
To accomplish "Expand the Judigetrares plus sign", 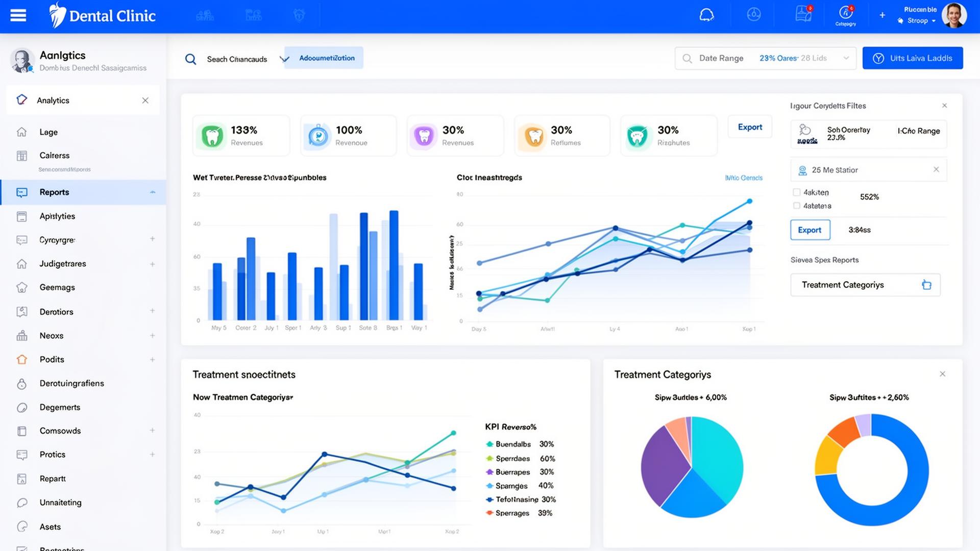I will click(x=152, y=264).
